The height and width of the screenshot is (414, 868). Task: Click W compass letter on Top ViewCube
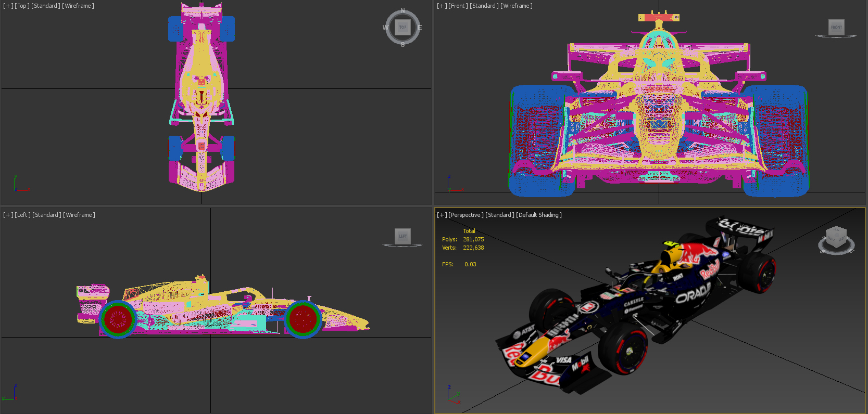[x=386, y=28]
